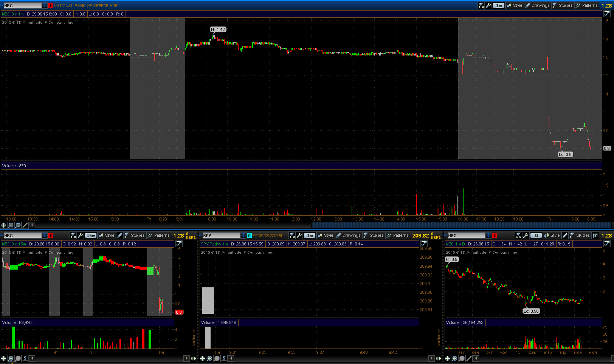
Task: Expand symbol dropdown of top NBG chart
Action: (x=45, y=5)
